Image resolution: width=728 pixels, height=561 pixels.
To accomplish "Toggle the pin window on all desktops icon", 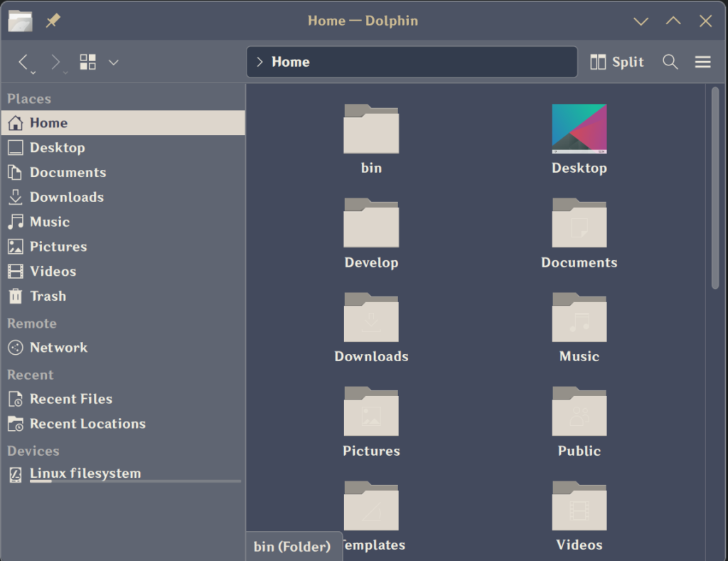I will pos(53,21).
